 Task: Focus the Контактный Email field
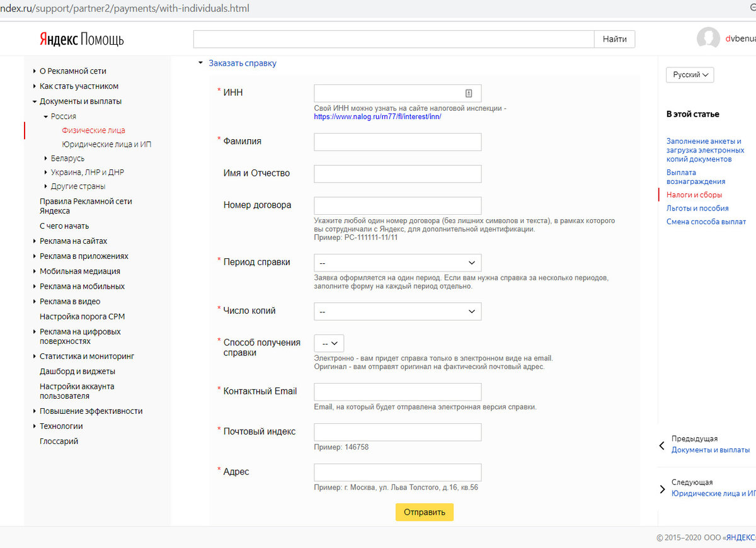pos(398,392)
